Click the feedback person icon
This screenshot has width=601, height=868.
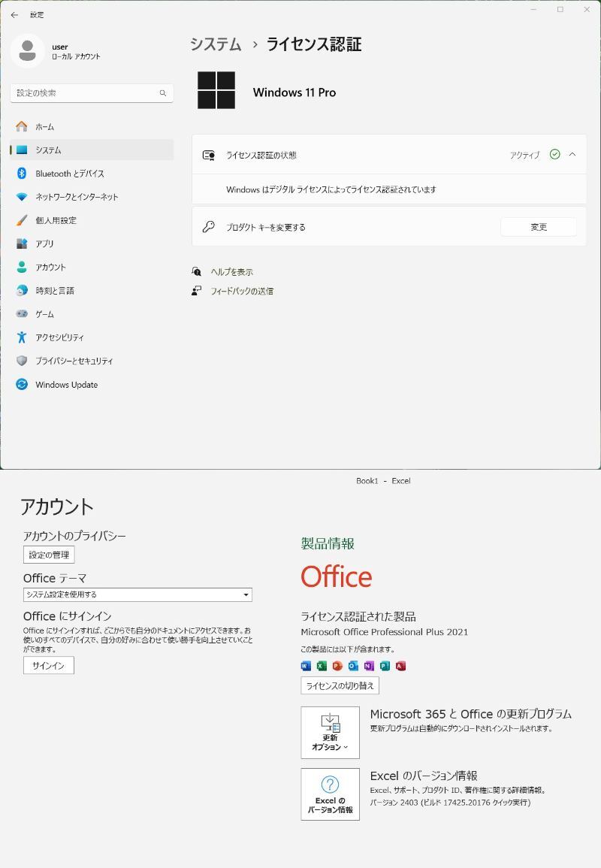[x=197, y=291]
